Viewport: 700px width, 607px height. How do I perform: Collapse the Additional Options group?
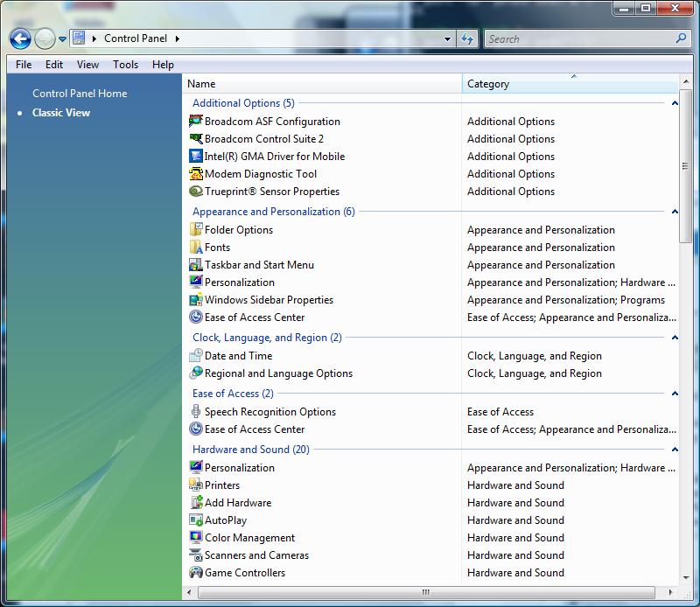(675, 103)
